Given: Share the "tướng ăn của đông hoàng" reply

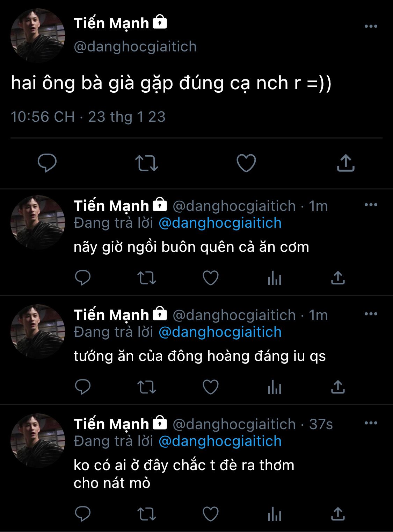Looking at the screenshot, I should pyautogui.click(x=338, y=388).
